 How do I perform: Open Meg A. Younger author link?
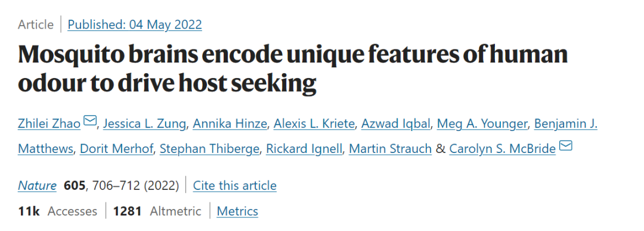[x=482, y=123]
